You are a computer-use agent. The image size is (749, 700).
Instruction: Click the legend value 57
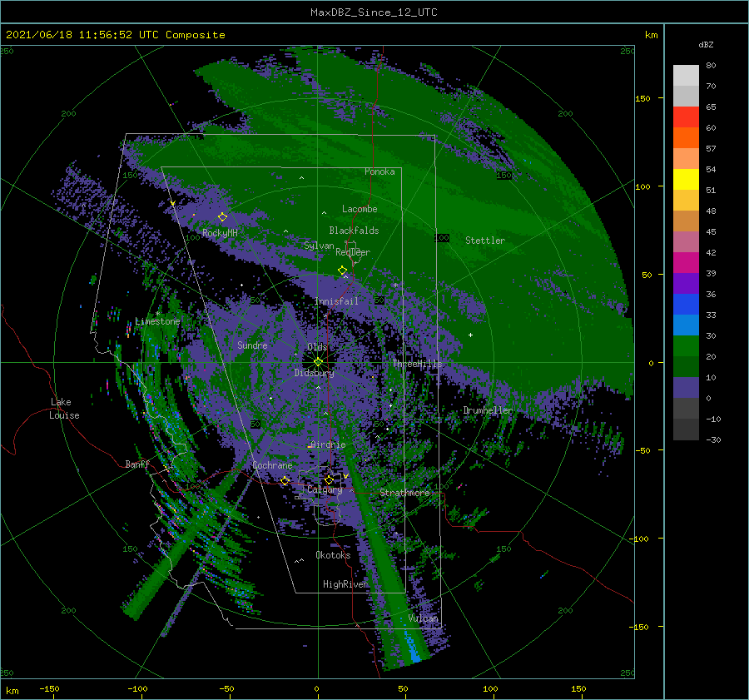[x=711, y=149]
